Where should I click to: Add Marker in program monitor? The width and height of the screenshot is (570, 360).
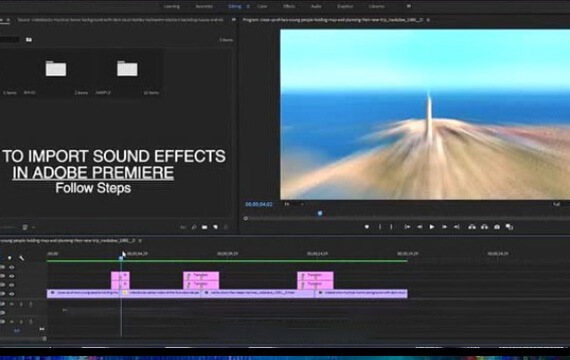coord(367,227)
